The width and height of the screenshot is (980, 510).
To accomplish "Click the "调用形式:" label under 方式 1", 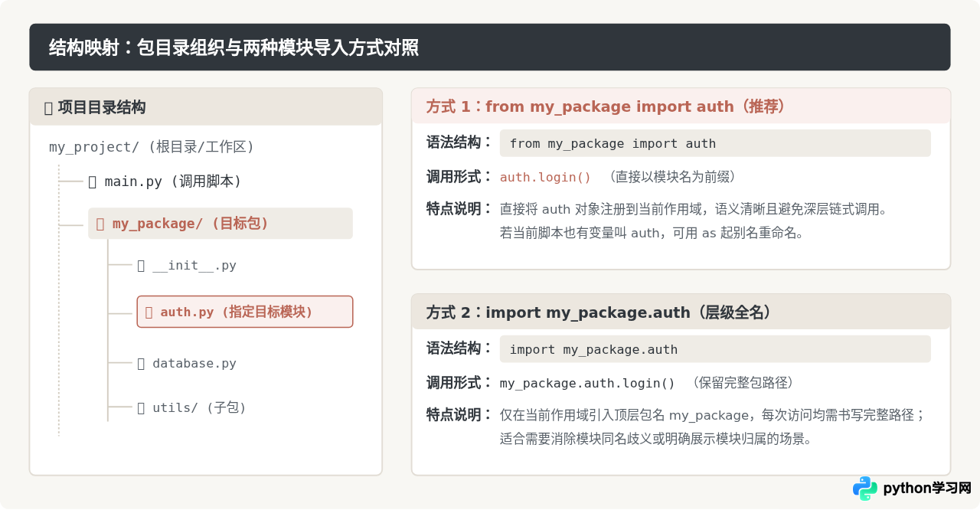I will point(459,176).
